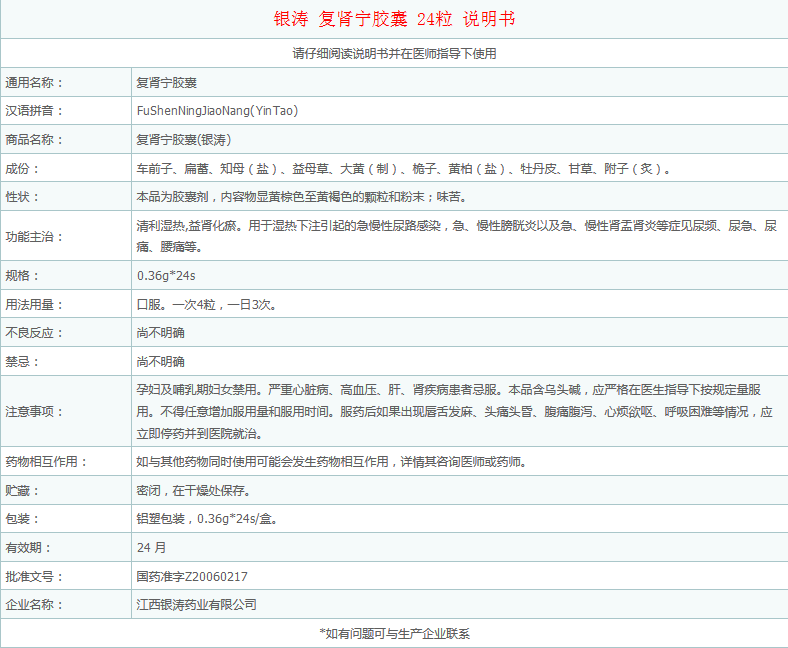The height and width of the screenshot is (648, 788).
Task: Click the label 贮藏：
Action: [x=22, y=490]
